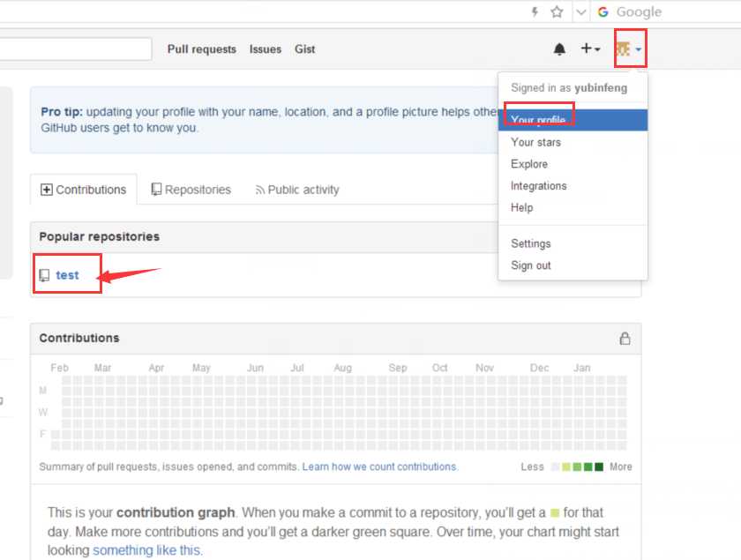Expand the address bar chevron dropdown
Image resolution: width=741 pixels, height=560 pixels.
pyautogui.click(x=581, y=11)
